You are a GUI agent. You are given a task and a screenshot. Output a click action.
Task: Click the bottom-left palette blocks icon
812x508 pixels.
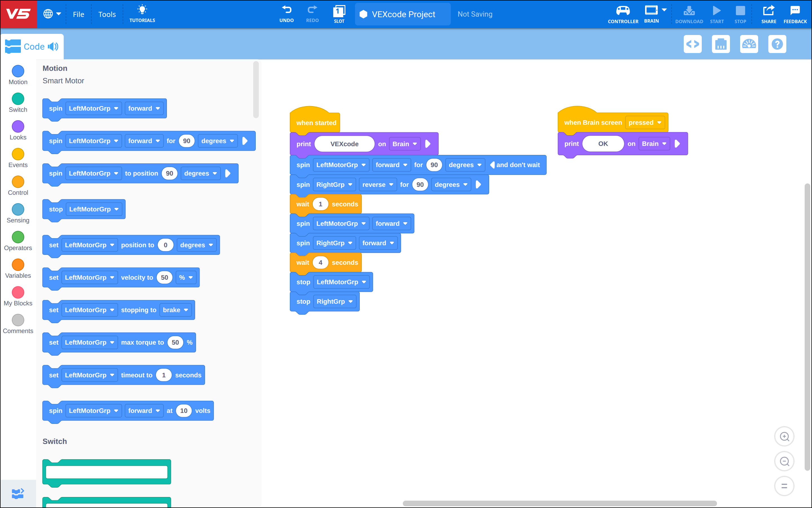pos(18,494)
